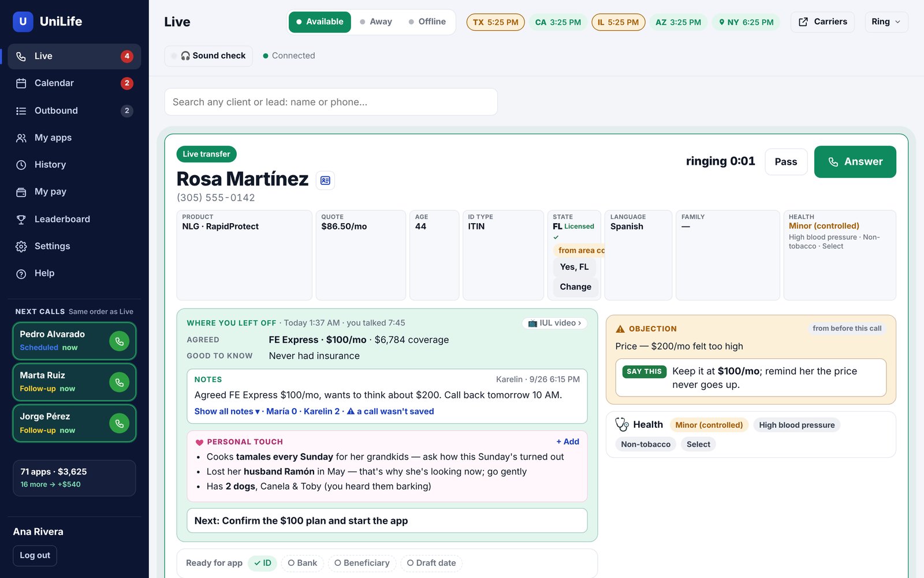Add a personal touch note
This screenshot has height=578, width=924.
[568, 442]
